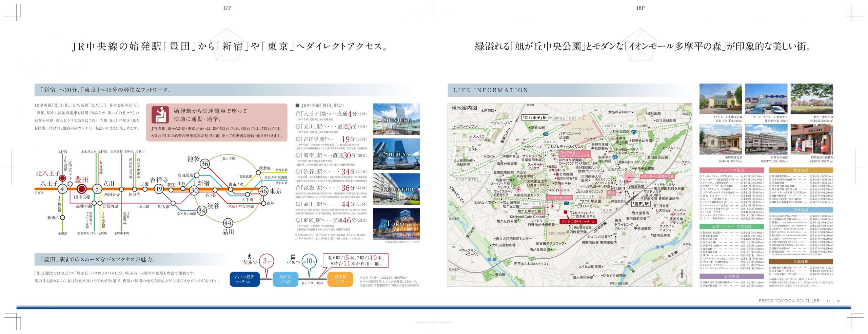Select the red 豊田 station marker on the route diagram
The width and height of the screenshot is (868, 334).
pos(81,189)
